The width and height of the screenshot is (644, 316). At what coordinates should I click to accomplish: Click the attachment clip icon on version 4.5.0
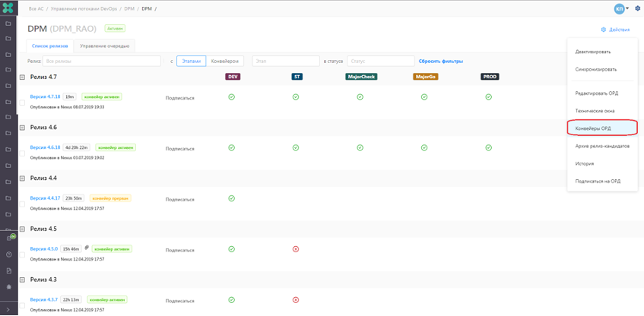pos(87,248)
